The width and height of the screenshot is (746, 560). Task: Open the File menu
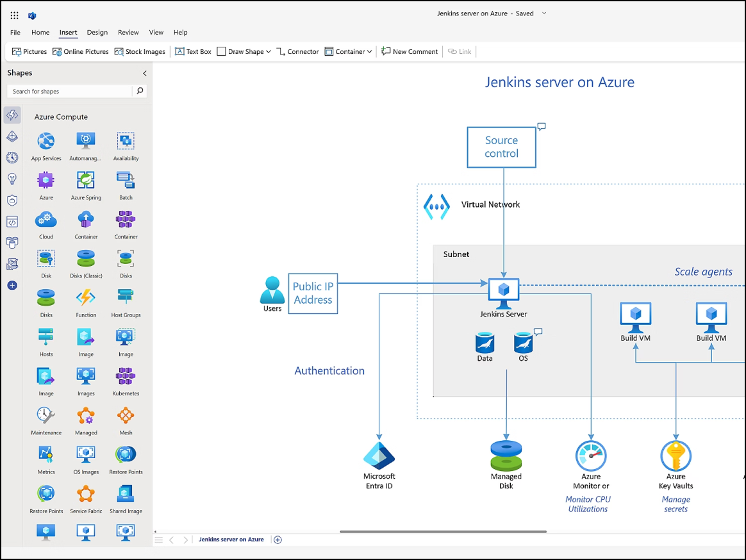15,32
